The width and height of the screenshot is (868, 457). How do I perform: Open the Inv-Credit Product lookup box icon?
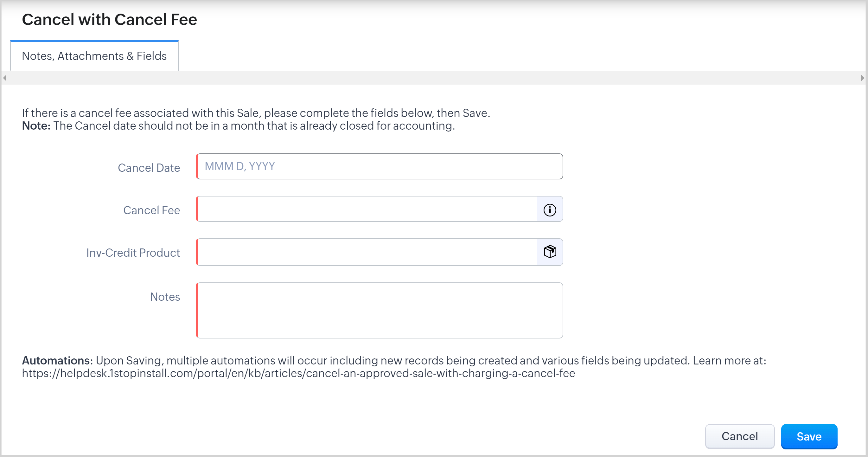pos(550,252)
